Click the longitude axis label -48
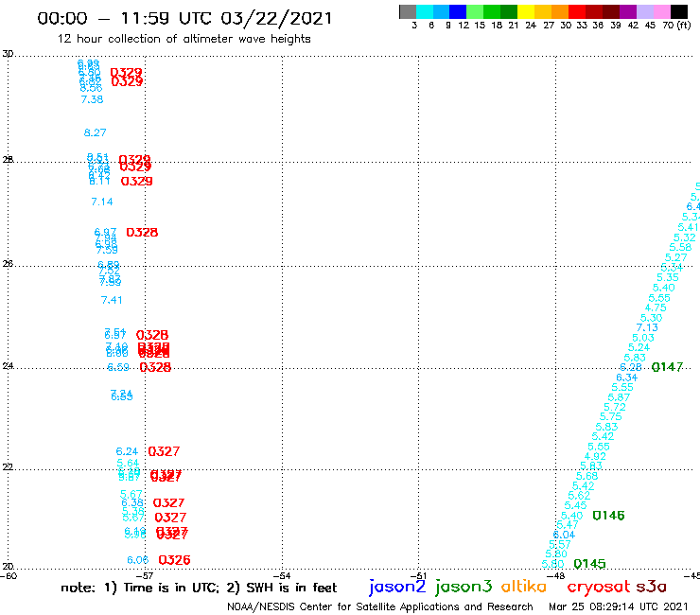This screenshot has width=700, height=615. tap(556, 575)
